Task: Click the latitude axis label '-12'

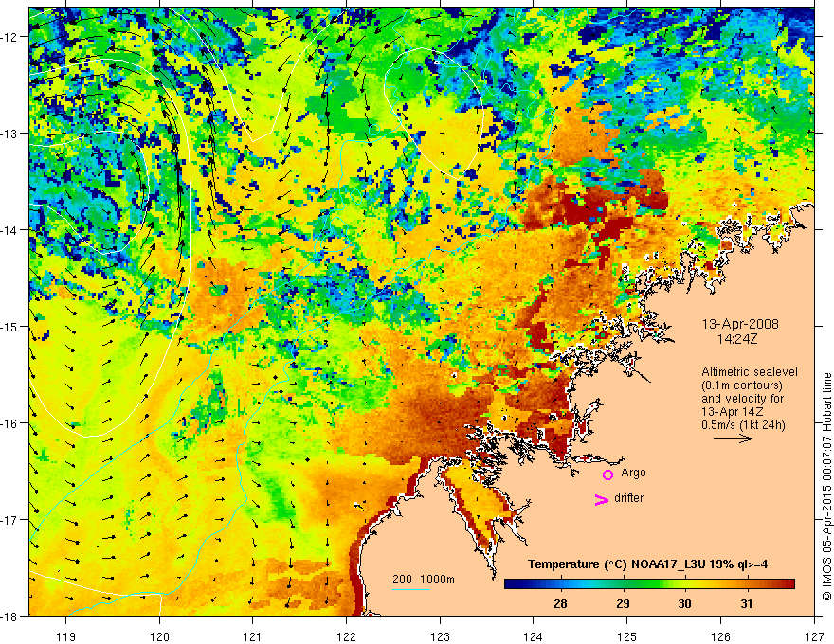Action: pyautogui.click(x=9, y=37)
